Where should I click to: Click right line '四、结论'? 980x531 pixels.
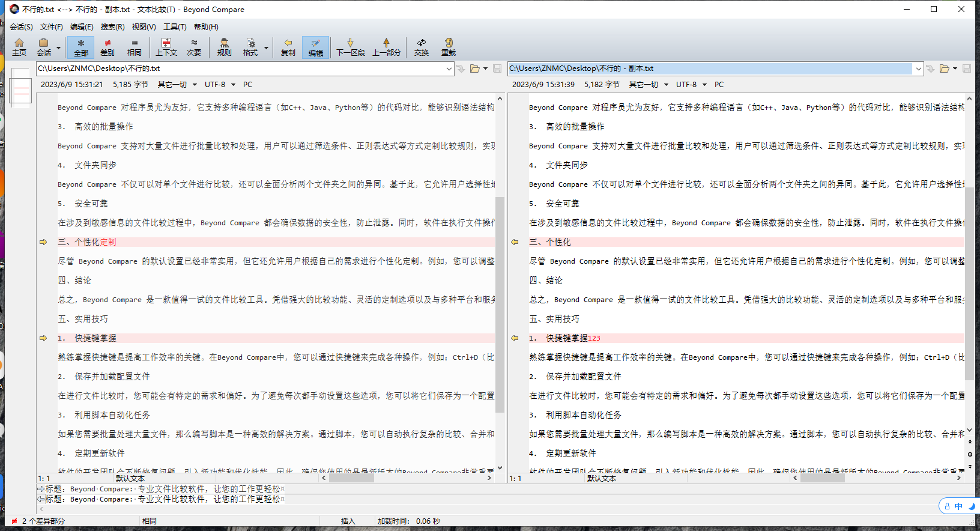tap(546, 281)
